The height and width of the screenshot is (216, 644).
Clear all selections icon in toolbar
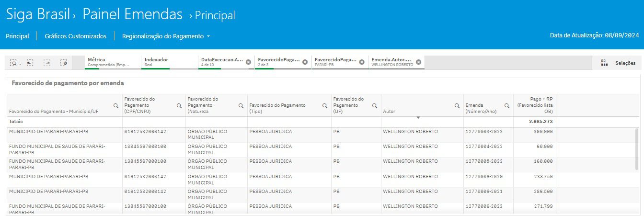click(x=63, y=63)
